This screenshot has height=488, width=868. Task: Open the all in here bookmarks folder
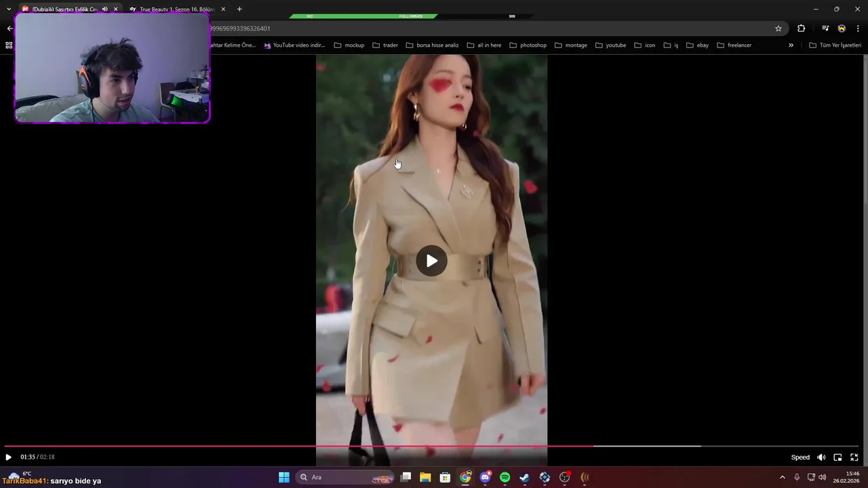pyautogui.click(x=484, y=45)
